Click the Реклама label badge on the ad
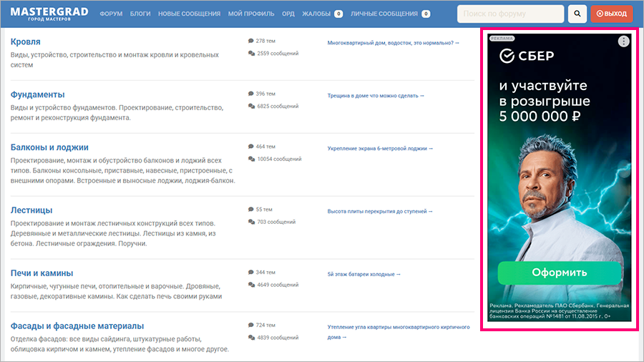Viewport: 644px width, 362px height. (502, 38)
